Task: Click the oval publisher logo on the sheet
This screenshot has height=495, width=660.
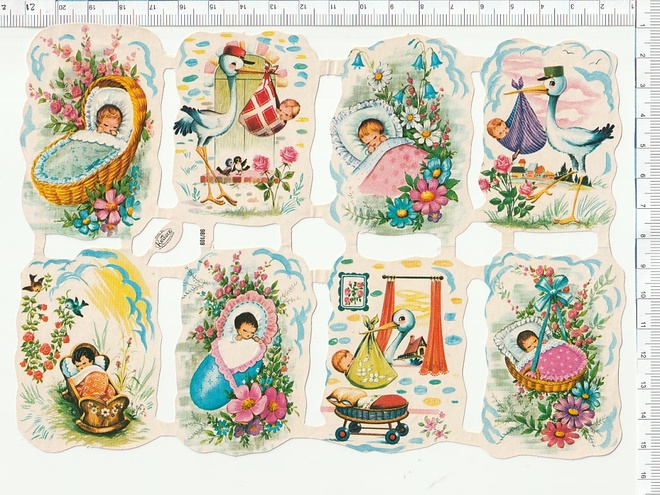Action: tap(165, 237)
